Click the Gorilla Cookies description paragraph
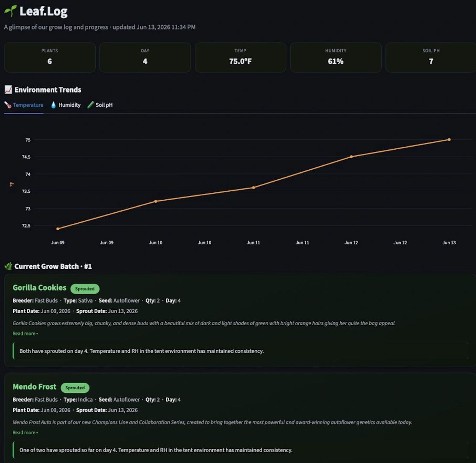The image size is (476, 463). 204,323
